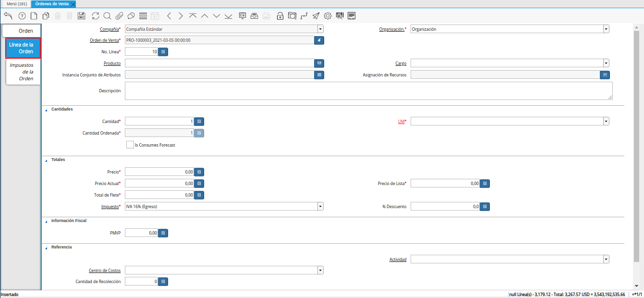Click the Orden de Venta zoom button
Viewport: 644px width, 298px height.
click(x=319, y=40)
